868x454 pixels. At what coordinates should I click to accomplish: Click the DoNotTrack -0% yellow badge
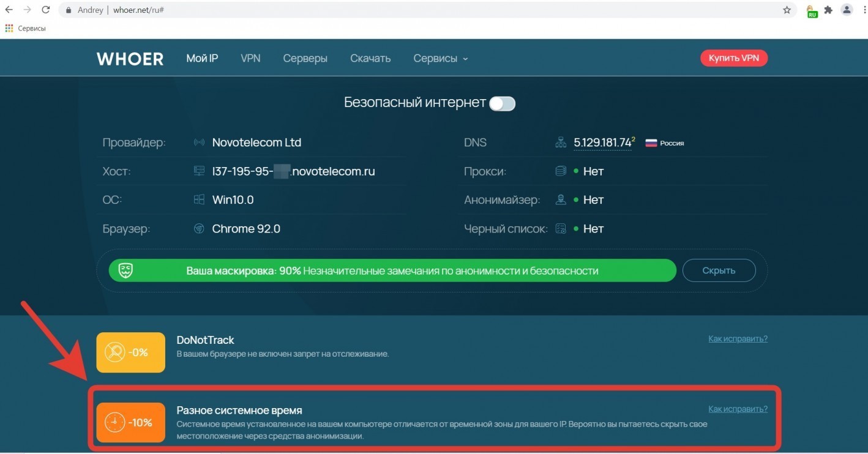pos(131,352)
